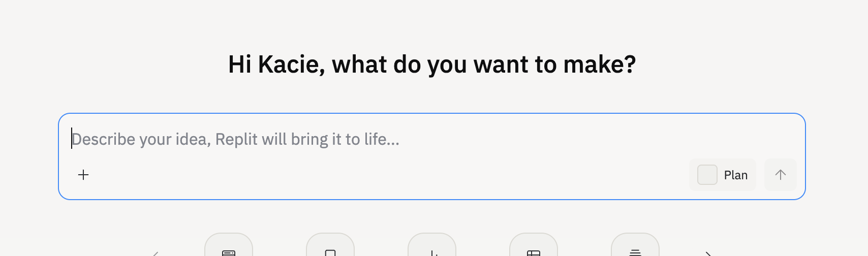Place cursor at start of prompt box

[73, 139]
